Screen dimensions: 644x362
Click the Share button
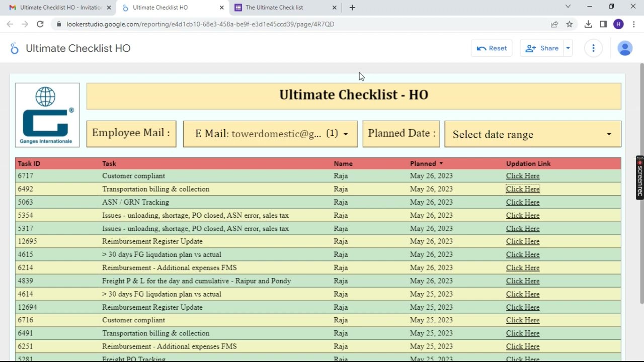542,48
